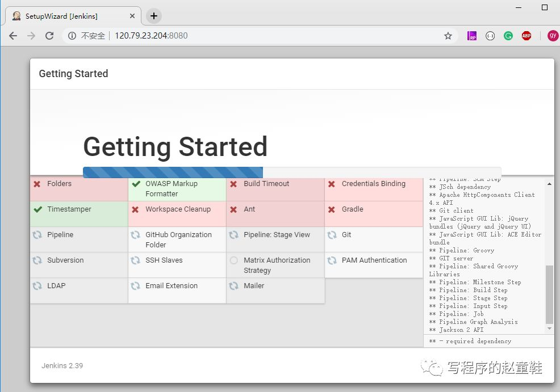Click the Timestamper plugin name
Image resolution: width=560 pixels, height=392 pixels.
tap(69, 209)
